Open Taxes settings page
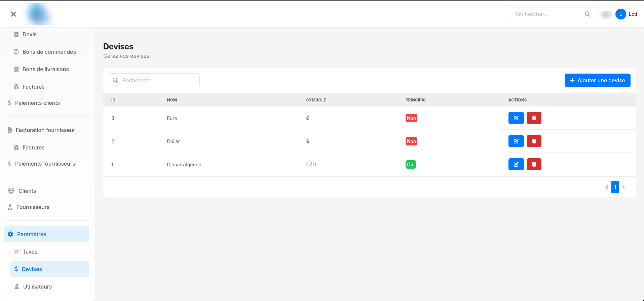 [30, 252]
